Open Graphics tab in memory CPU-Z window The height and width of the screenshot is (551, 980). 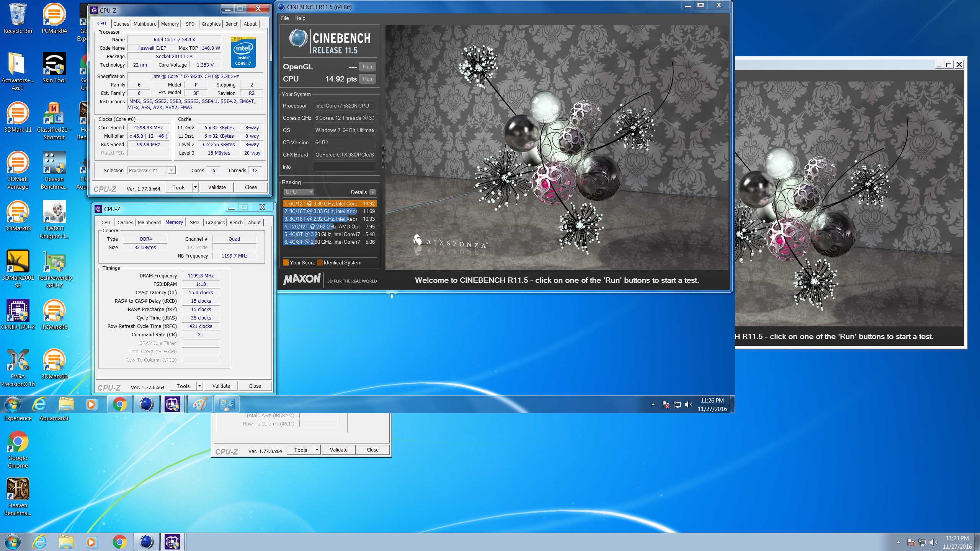(x=215, y=222)
